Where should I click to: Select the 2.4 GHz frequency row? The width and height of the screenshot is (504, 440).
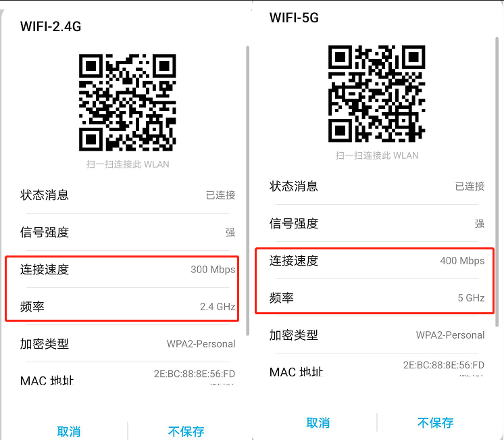(128, 307)
